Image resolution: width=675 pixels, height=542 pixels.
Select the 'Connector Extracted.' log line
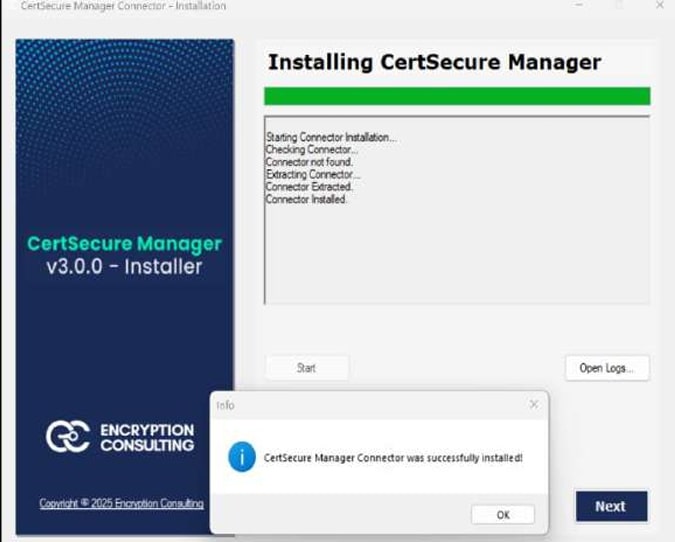coord(309,187)
